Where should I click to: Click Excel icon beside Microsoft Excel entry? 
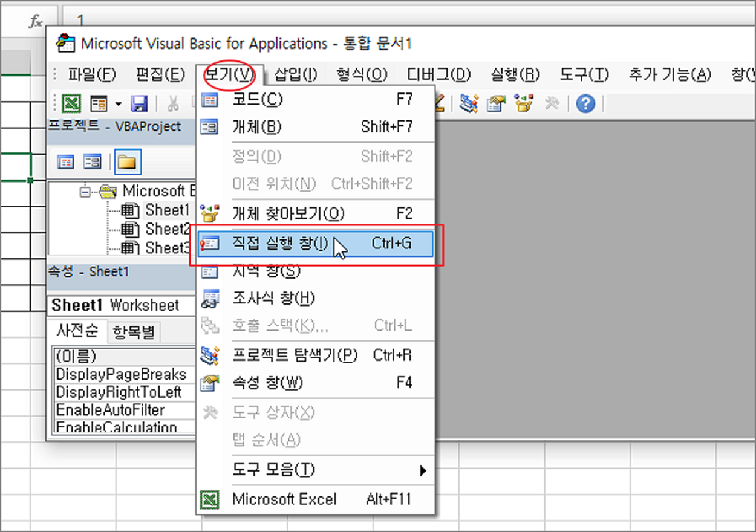coord(209,499)
